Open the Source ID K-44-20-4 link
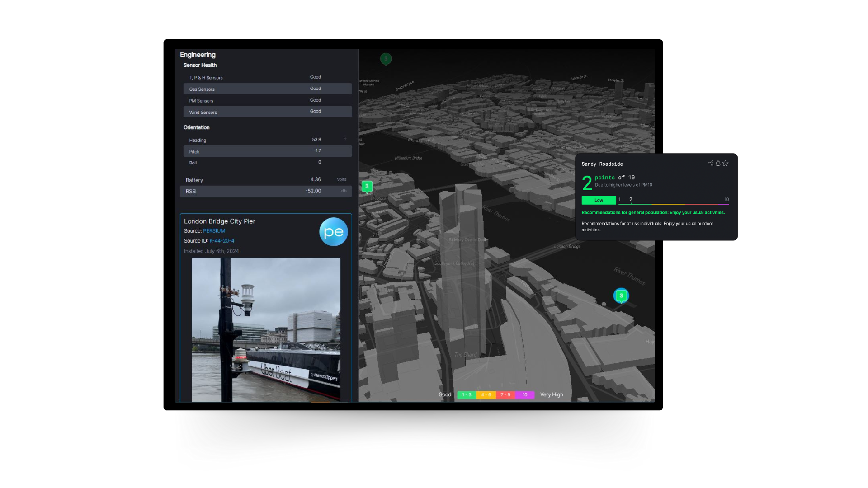The height and width of the screenshot is (488, 868). click(x=222, y=241)
